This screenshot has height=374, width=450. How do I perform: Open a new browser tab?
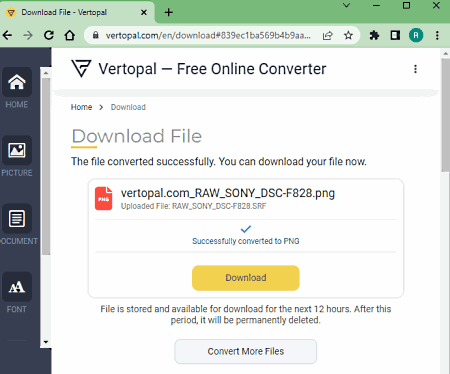coord(169,12)
